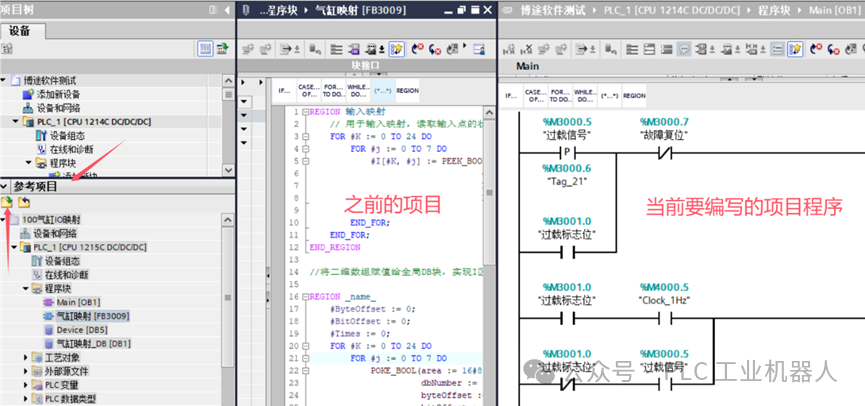Click blue arrow with red X in Main toolbar
The height and width of the screenshot is (406, 865).
pyautogui.click(x=816, y=49)
